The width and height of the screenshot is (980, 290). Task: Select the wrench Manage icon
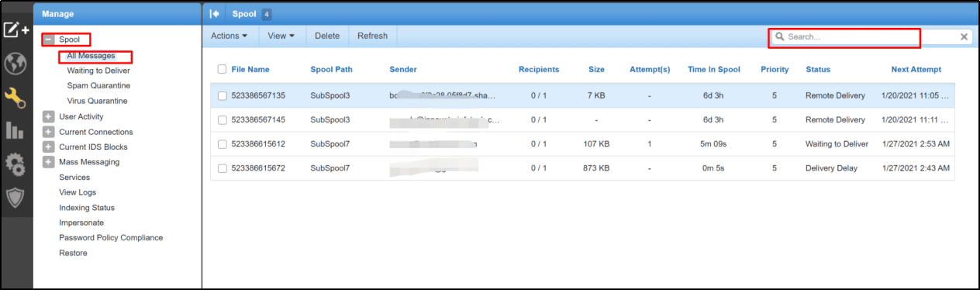click(16, 98)
